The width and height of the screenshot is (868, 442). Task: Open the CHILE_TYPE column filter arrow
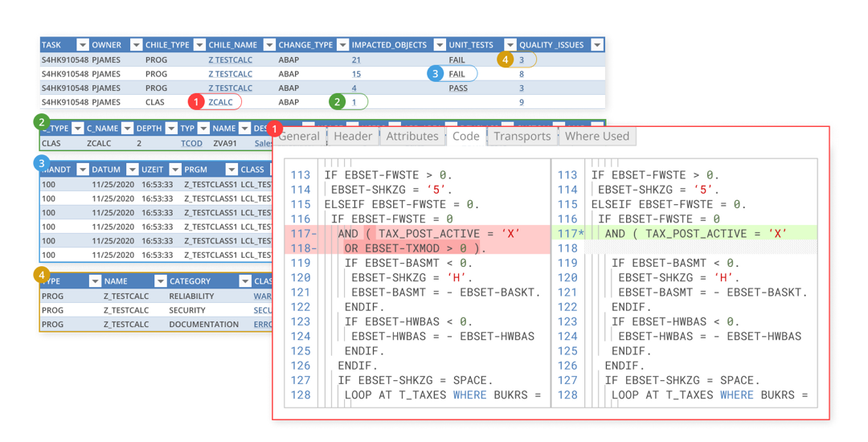click(199, 45)
